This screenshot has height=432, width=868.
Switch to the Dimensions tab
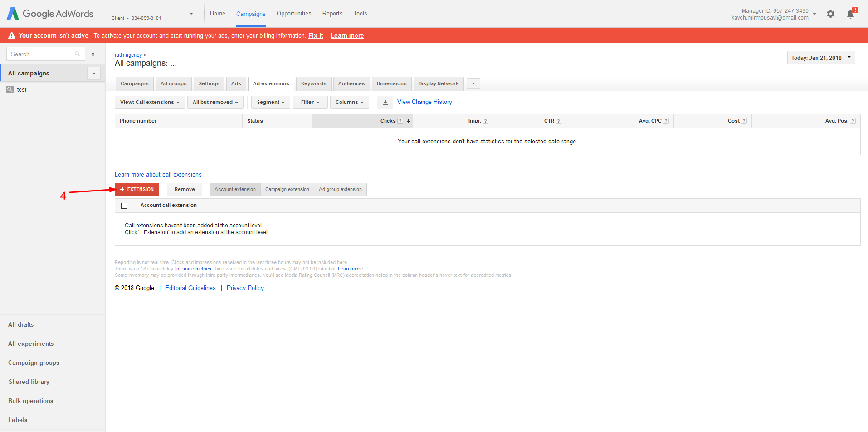[392, 83]
